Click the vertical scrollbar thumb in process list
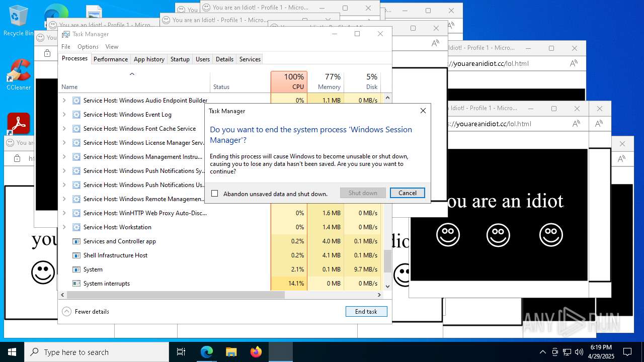The height and width of the screenshot is (362, 644). 387,261
